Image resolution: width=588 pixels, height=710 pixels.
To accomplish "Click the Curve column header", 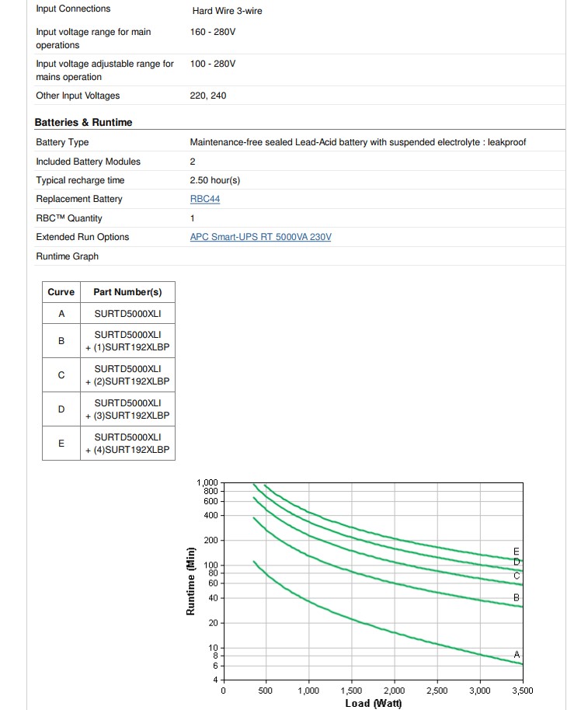I will (61, 292).
